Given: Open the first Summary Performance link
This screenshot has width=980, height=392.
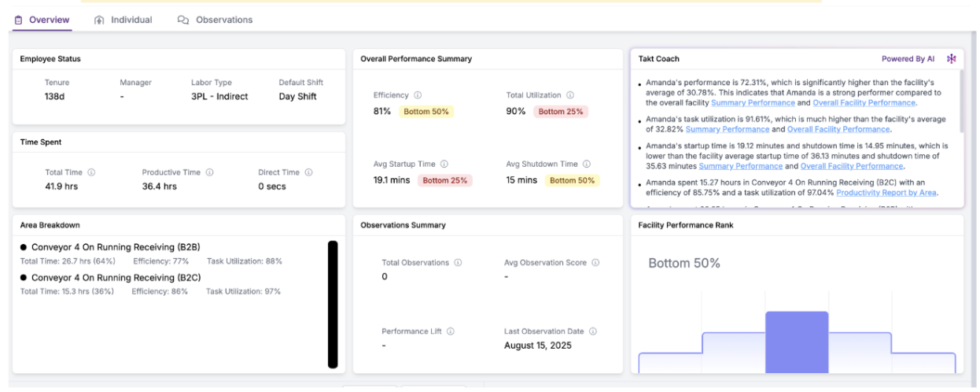Looking at the screenshot, I should 753,103.
